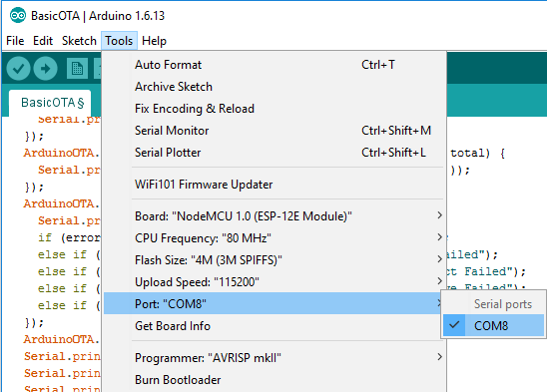This screenshot has width=547, height=392.
Task: Select Burn Bootloader entry
Action: tap(274, 380)
